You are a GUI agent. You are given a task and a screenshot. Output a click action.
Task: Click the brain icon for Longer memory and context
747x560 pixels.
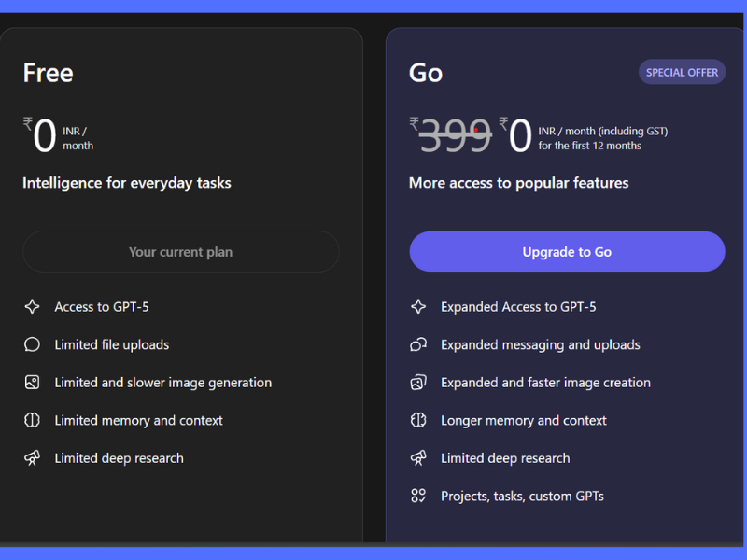pos(418,420)
